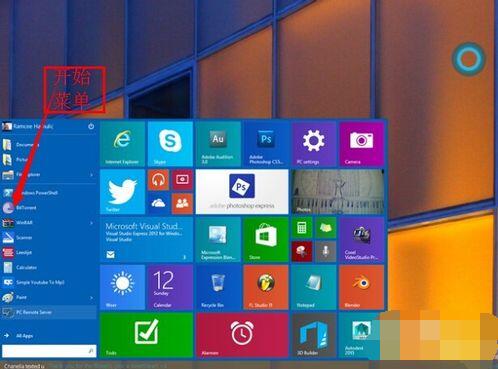Launch the FL Studio tile
498x369 pixels.
pos(266,287)
